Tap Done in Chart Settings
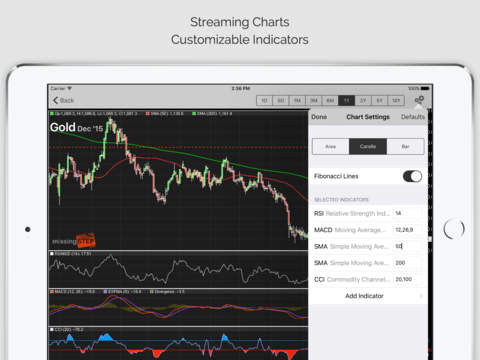The width and height of the screenshot is (480, 360). pos(319,117)
